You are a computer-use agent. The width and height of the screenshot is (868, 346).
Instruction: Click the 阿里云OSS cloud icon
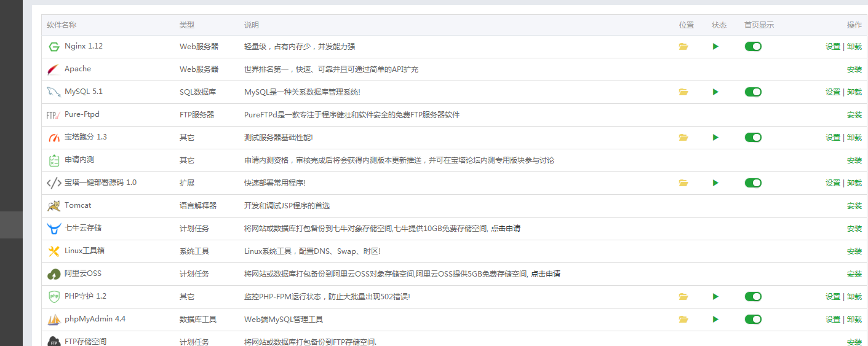(x=54, y=274)
